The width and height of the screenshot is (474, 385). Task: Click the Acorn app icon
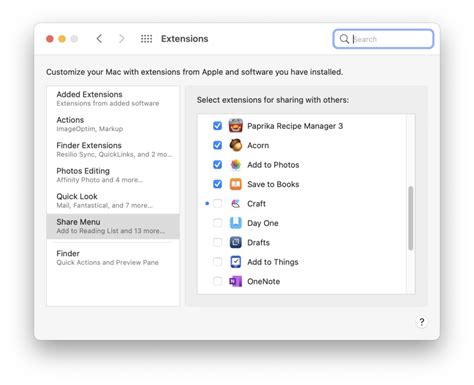235,145
